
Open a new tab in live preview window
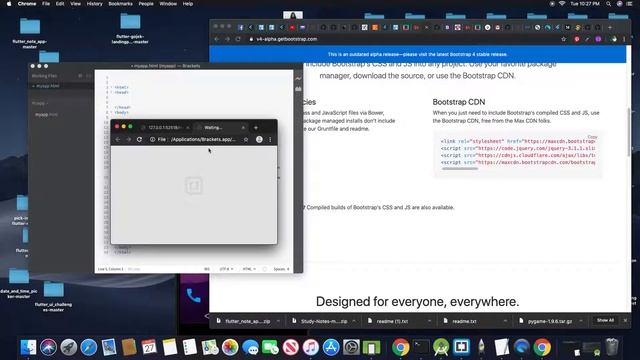point(256,128)
